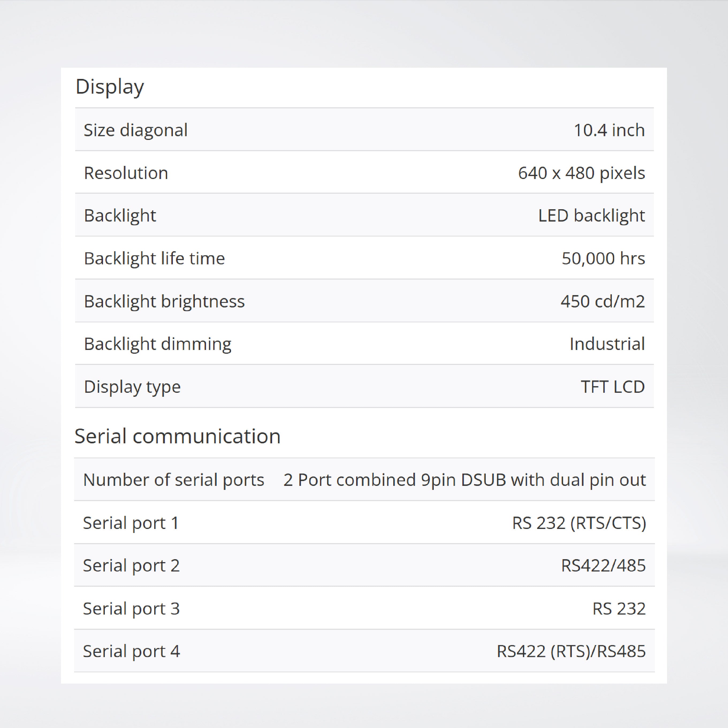Click the TFT LCD value
This screenshot has height=728, width=728.
(x=612, y=387)
